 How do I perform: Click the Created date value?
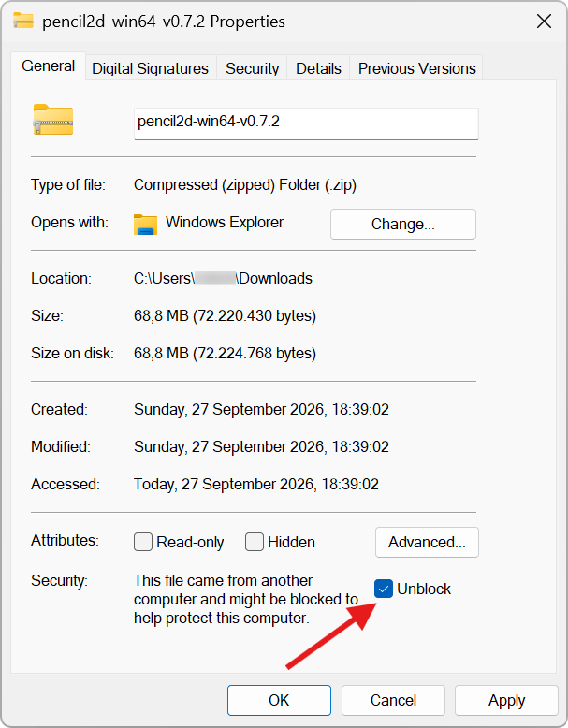261,410
